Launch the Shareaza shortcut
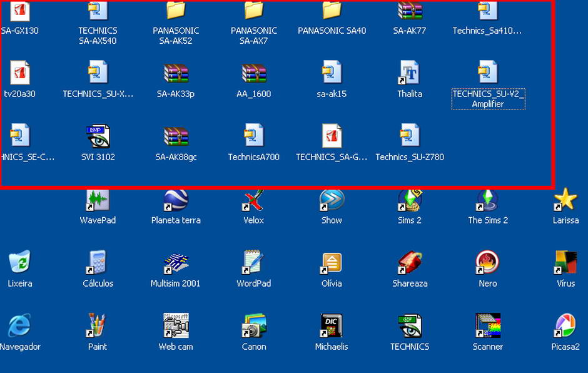The width and height of the screenshot is (588, 373). pyautogui.click(x=410, y=262)
